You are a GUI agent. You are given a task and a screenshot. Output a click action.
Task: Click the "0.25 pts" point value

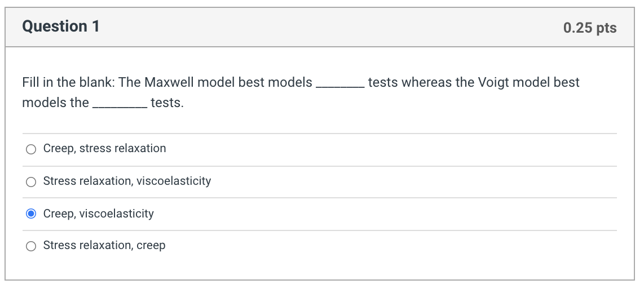pos(590,28)
